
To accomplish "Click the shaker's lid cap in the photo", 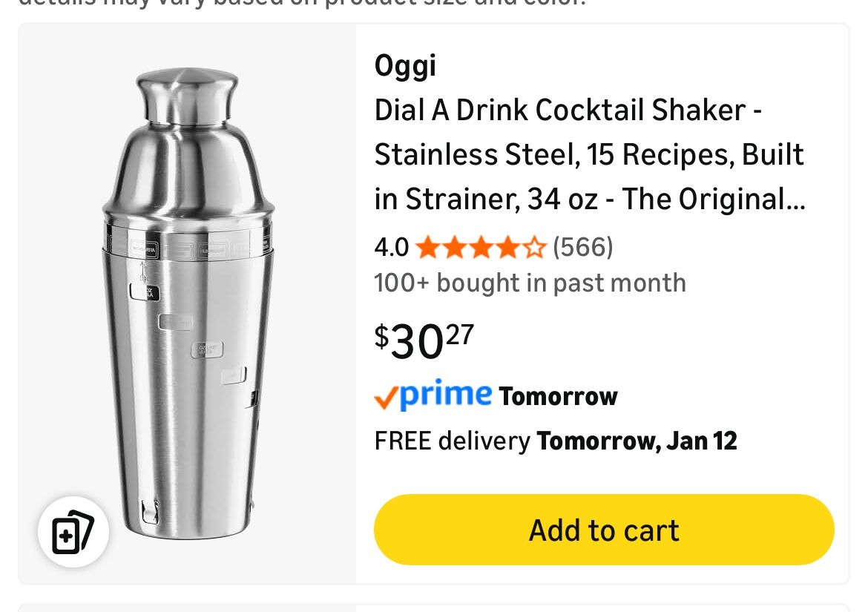I will [x=188, y=95].
